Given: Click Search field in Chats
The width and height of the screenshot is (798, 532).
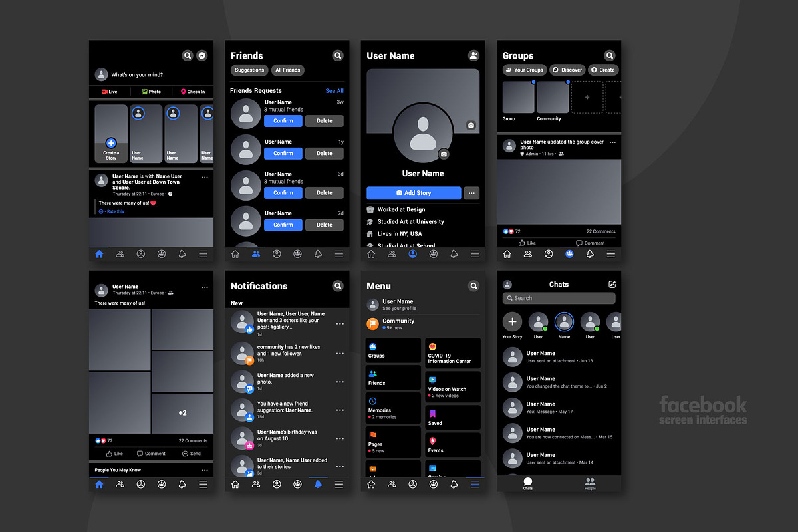Looking at the screenshot, I should point(559,298).
